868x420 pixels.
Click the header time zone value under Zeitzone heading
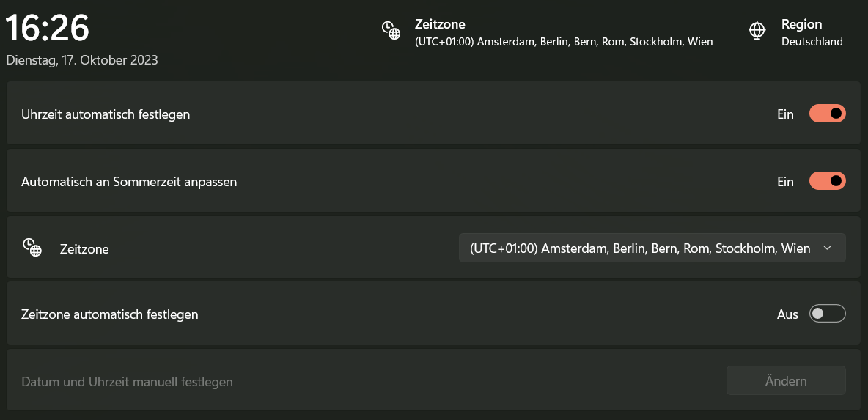pyautogui.click(x=563, y=42)
